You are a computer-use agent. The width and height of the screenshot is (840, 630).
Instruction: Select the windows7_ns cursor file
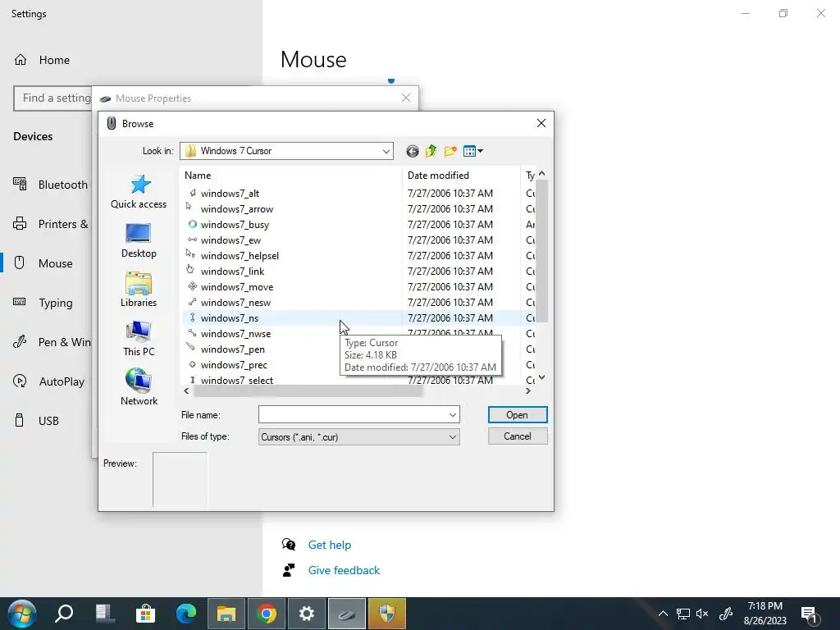tap(230, 317)
